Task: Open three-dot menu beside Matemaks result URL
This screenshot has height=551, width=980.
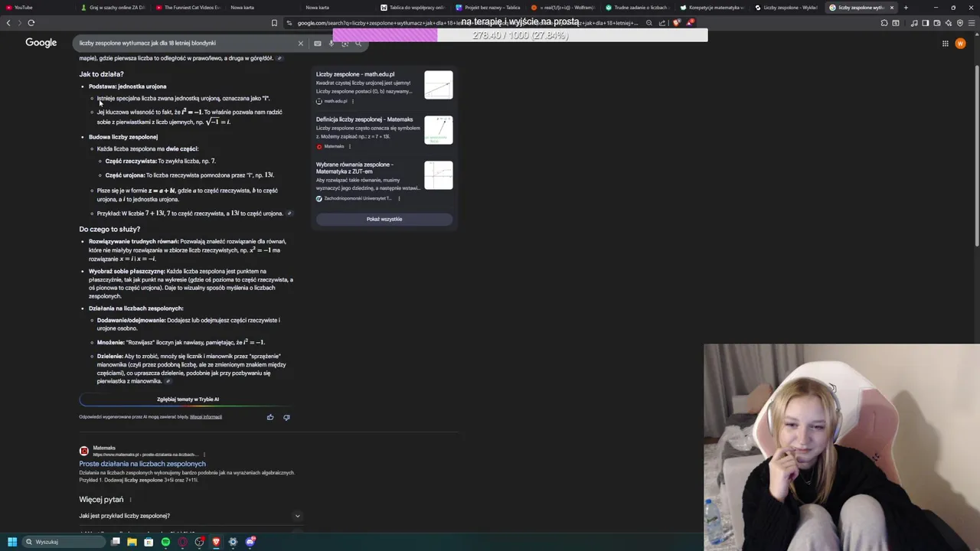Action: pyautogui.click(x=204, y=455)
